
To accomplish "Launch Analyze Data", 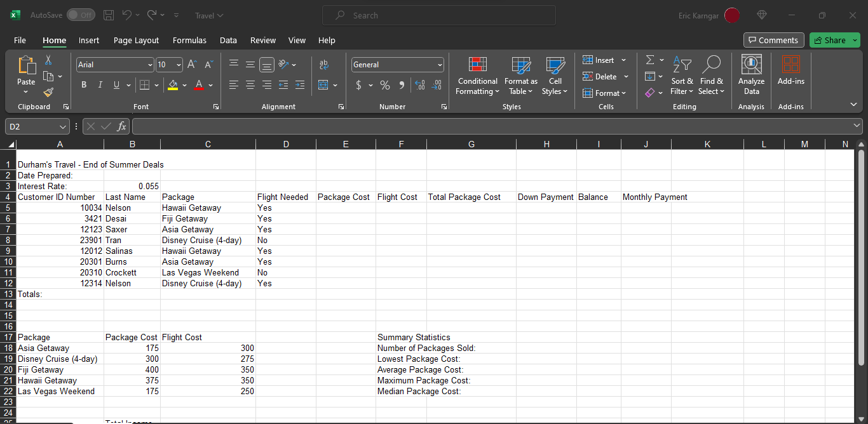I will 751,75.
